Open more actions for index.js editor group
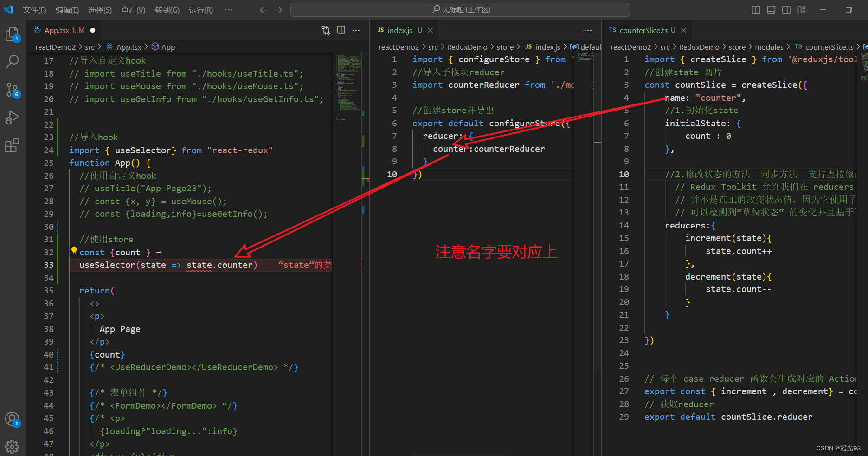This screenshot has height=456, width=868. [588, 30]
